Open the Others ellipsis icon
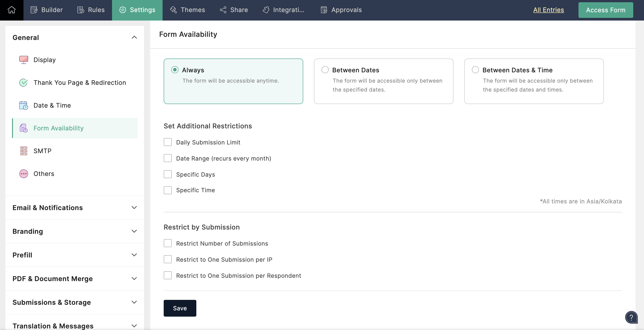 coord(23,174)
